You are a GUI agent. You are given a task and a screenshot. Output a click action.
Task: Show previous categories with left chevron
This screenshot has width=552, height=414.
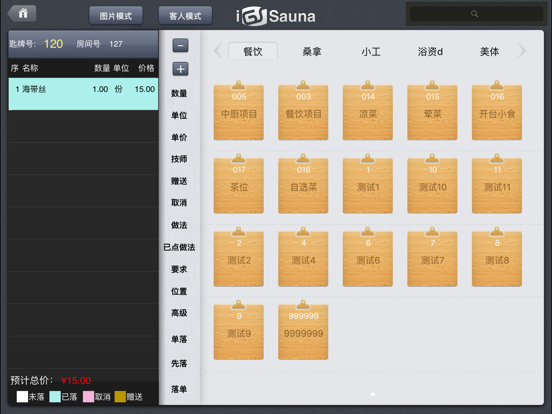point(218,51)
